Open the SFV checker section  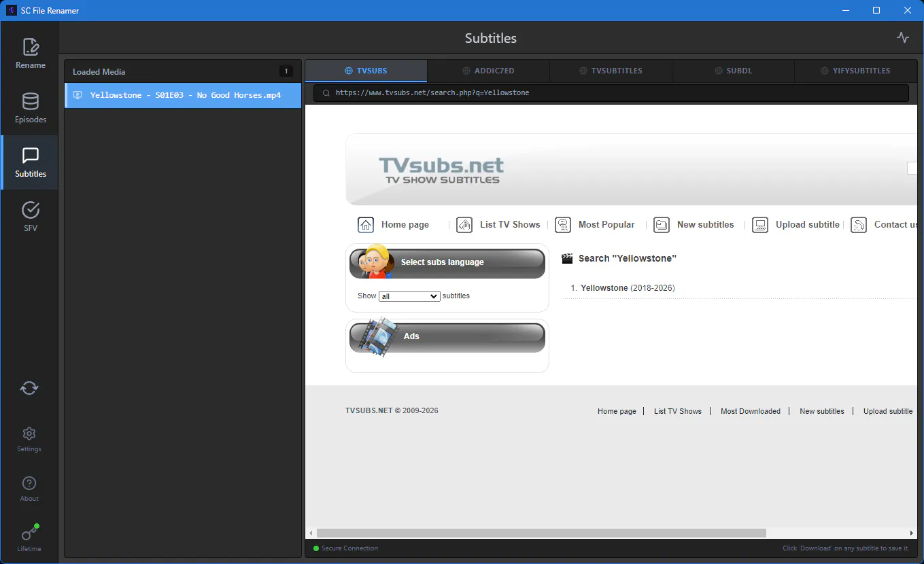30,217
